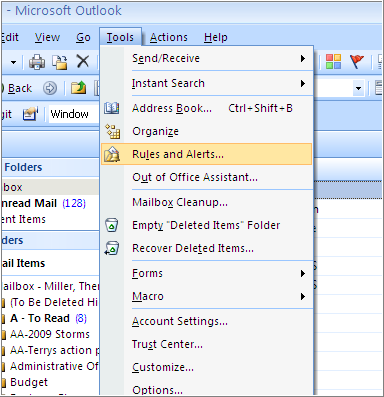This screenshot has width=384, height=397.
Task: Select Address Book... menu entry
Action: tap(206, 108)
